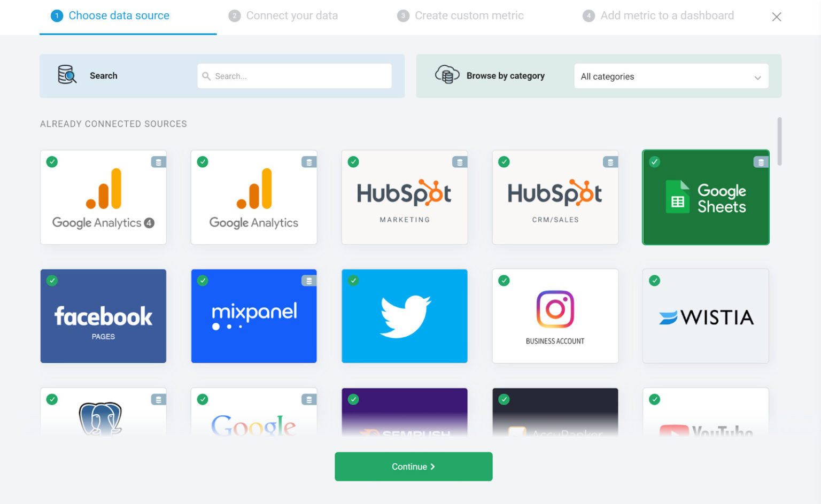Open Add metric to a dashboard step
The height and width of the screenshot is (504, 821).
(x=667, y=15)
